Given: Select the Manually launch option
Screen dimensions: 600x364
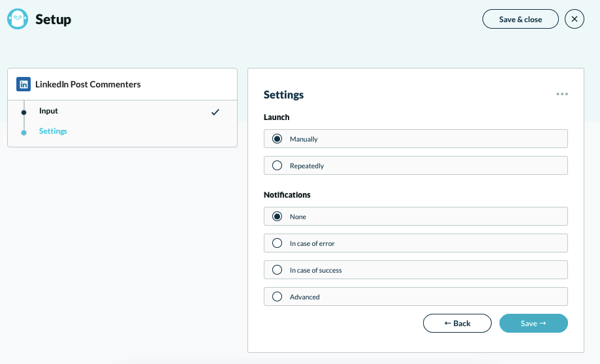Looking at the screenshot, I should [416, 139].
